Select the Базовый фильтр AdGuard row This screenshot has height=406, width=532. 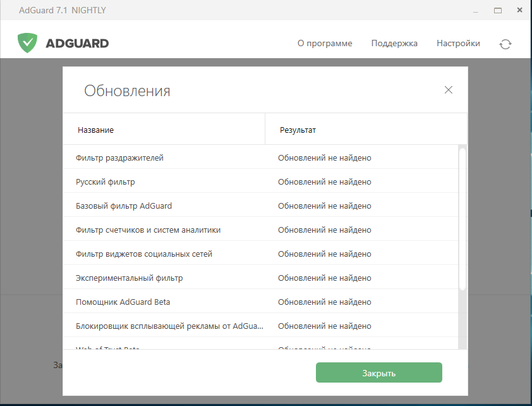point(260,206)
